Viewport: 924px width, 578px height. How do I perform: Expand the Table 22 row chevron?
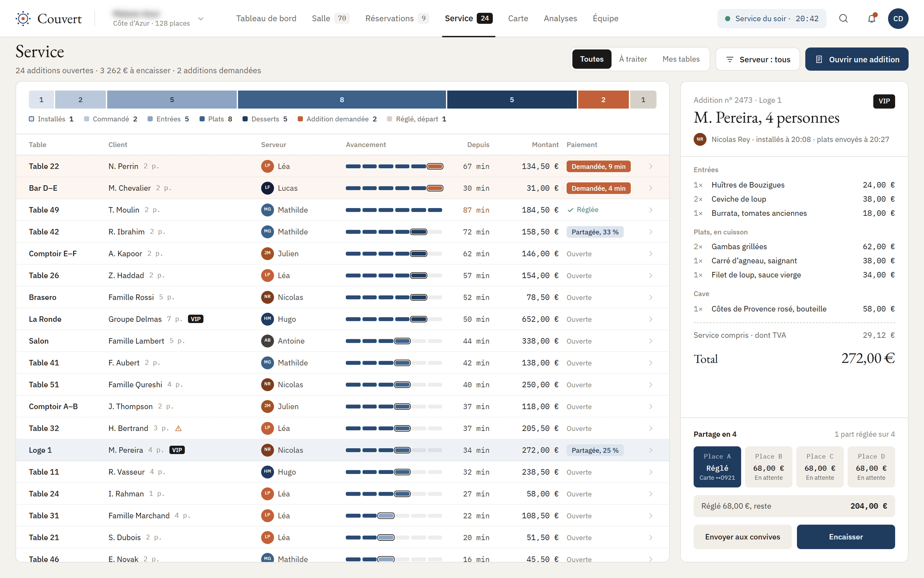[x=651, y=166]
